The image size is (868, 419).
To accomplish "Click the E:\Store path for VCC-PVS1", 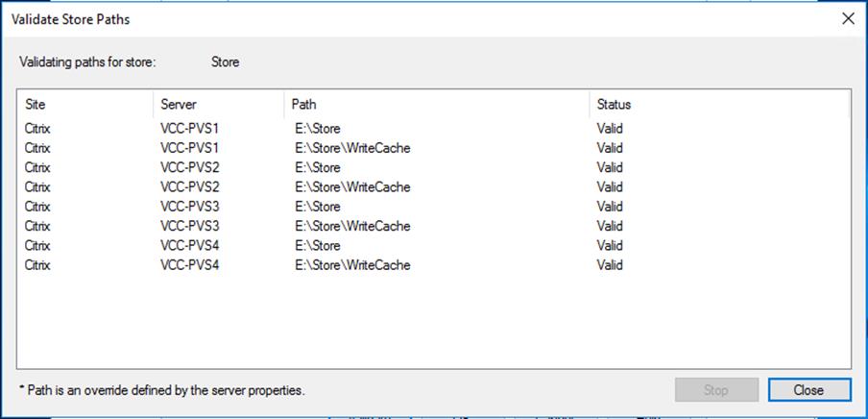I will 318,129.
